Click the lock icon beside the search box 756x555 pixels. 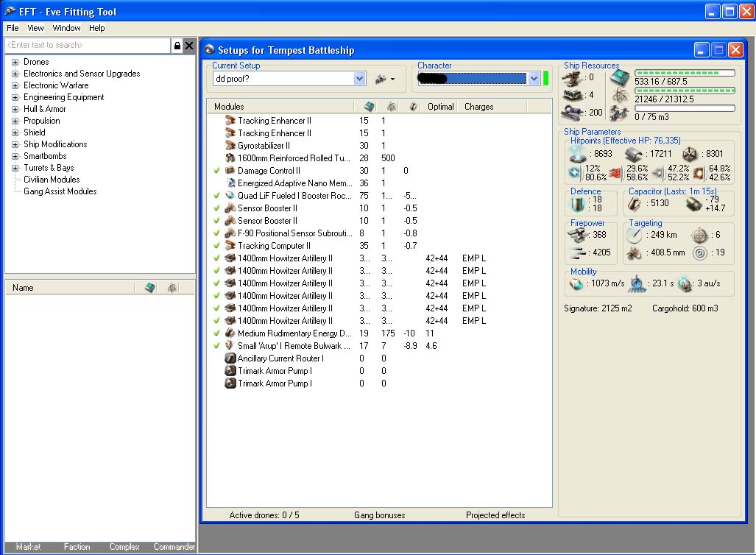[177, 46]
